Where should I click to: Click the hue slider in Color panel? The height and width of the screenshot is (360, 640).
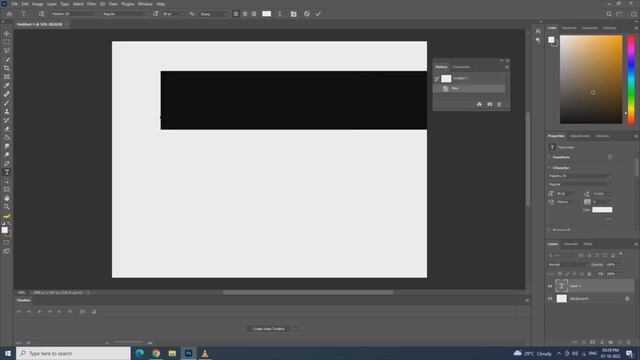631,80
